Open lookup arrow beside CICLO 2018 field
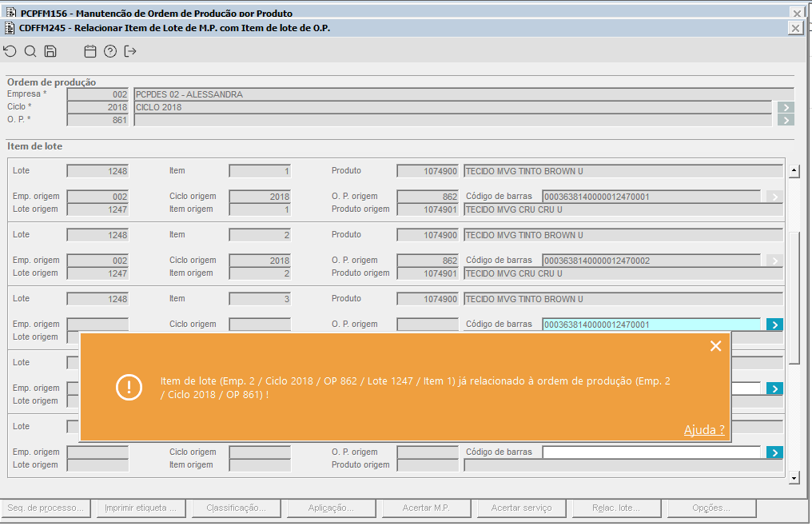 click(x=786, y=107)
